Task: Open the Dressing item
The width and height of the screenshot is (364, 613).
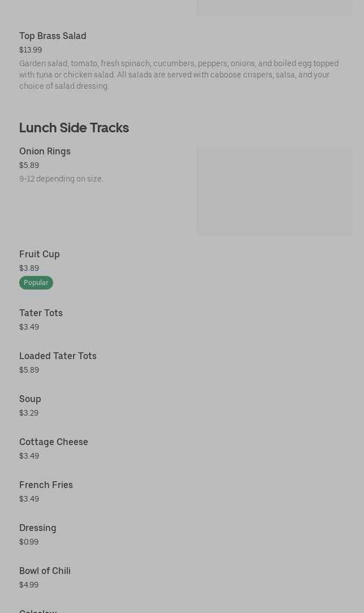Action: [38, 528]
